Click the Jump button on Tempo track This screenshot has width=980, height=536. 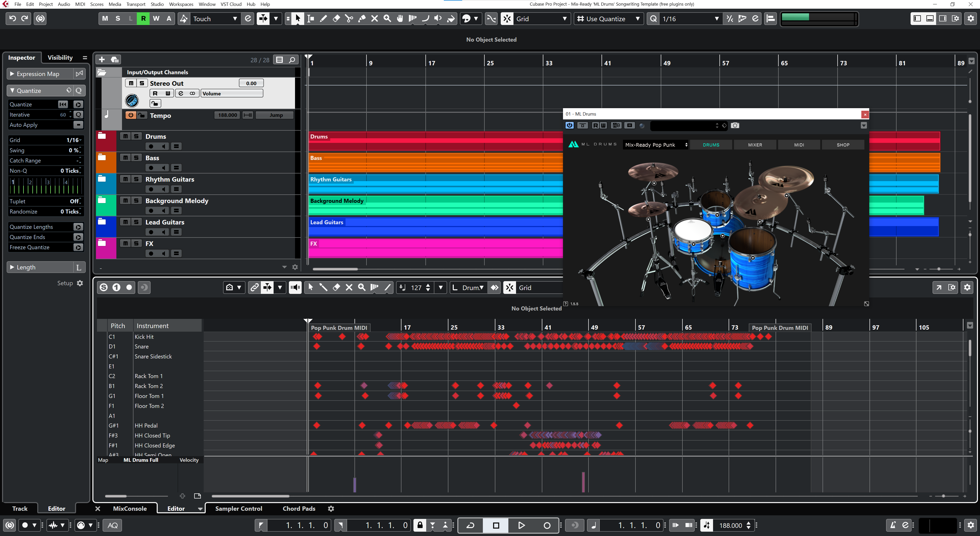pos(276,115)
